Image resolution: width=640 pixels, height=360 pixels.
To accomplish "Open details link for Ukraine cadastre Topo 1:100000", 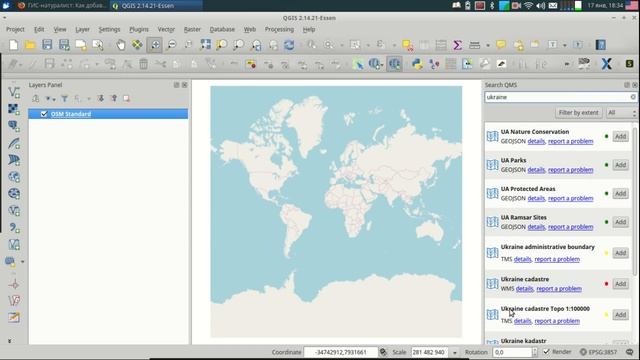I will pos(522,321).
